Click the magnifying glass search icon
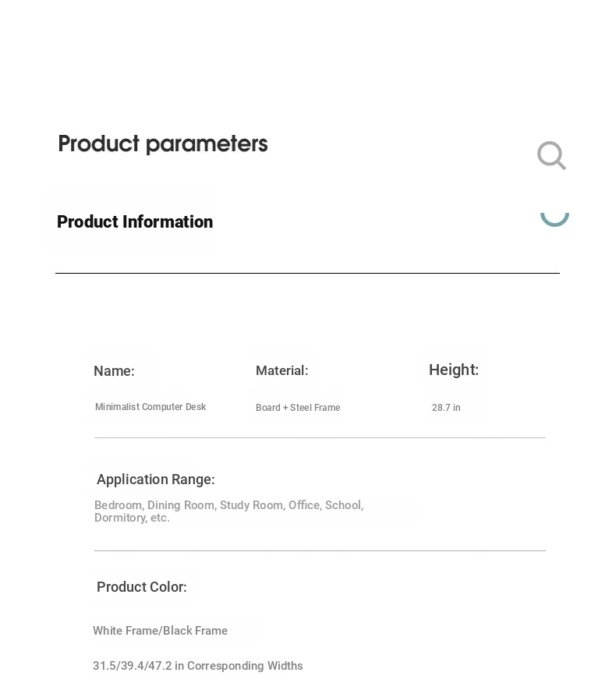This screenshot has width=616, height=683. [551, 155]
